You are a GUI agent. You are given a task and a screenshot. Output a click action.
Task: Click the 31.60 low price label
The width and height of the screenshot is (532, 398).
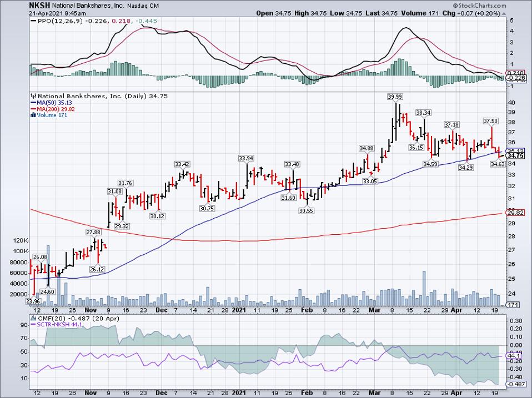coord(288,198)
